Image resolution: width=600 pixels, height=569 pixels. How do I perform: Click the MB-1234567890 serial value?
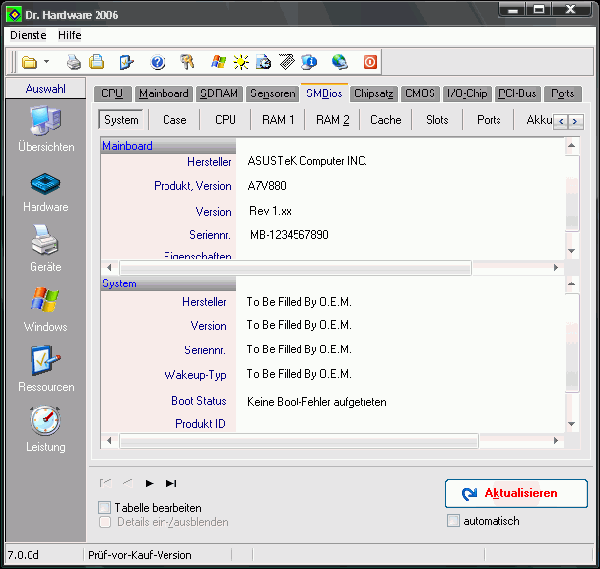click(x=289, y=235)
